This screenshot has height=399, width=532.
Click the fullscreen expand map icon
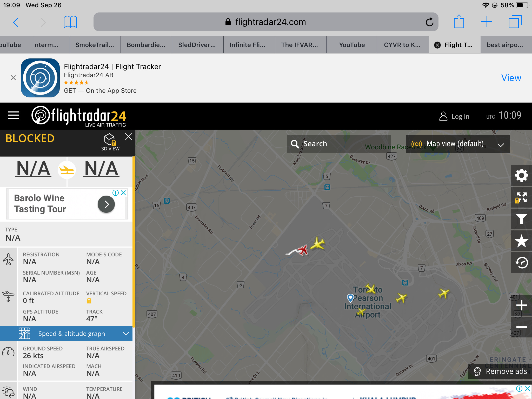[521, 197]
